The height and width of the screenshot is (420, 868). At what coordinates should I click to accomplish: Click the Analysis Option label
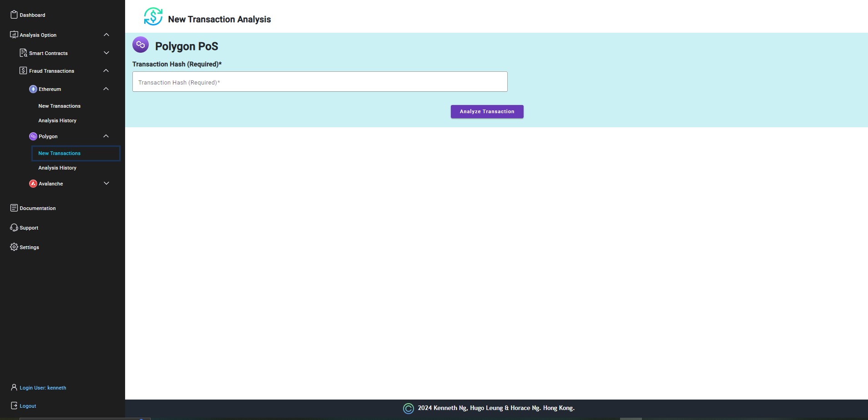coord(38,35)
